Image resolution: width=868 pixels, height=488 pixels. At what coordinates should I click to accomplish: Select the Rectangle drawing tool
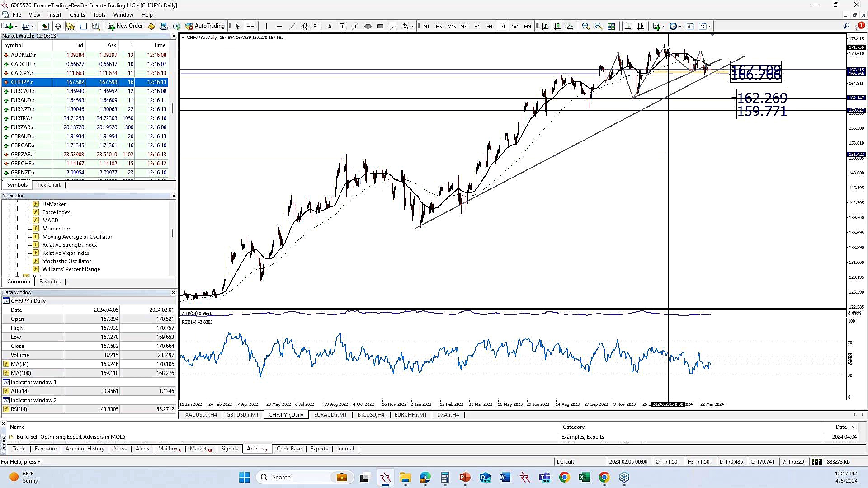coord(380,26)
